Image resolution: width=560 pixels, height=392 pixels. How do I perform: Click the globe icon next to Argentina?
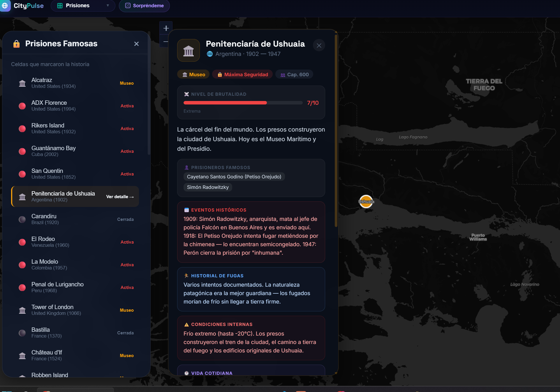[x=210, y=54]
